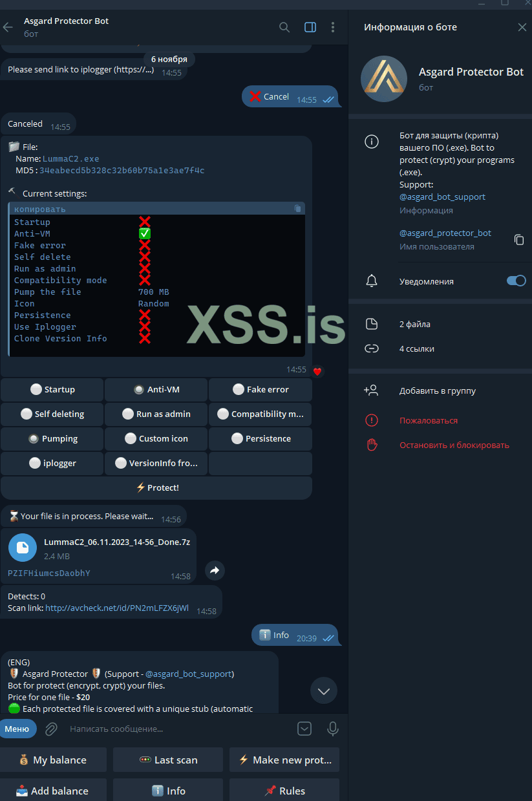Image resolution: width=532 pixels, height=801 pixels.
Task: Click the Rules keyboard button
Action: pos(284,790)
